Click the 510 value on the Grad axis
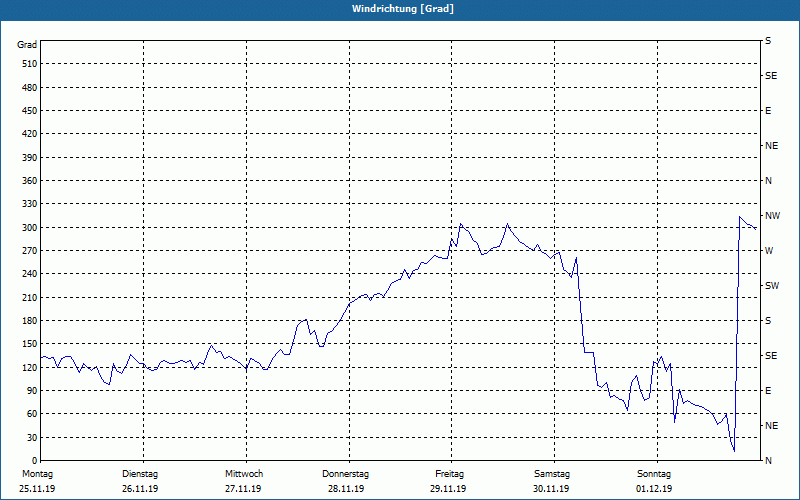Viewport: 800px width, 500px height. [30, 64]
